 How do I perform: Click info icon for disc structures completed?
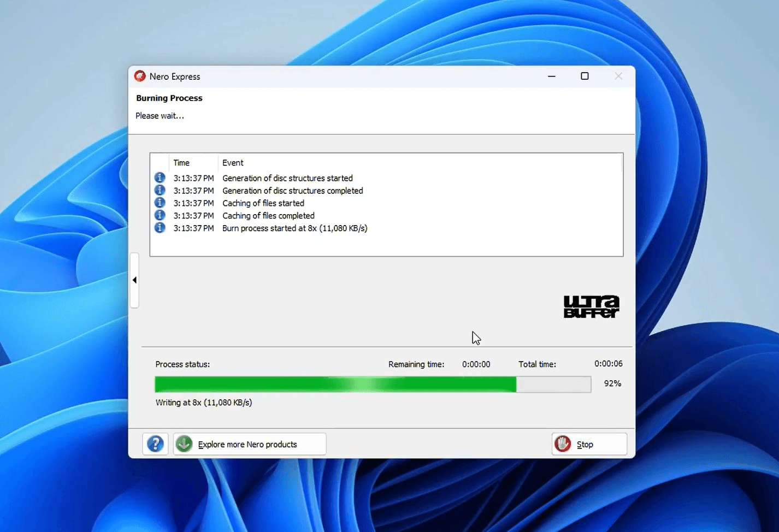pyautogui.click(x=160, y=190)
